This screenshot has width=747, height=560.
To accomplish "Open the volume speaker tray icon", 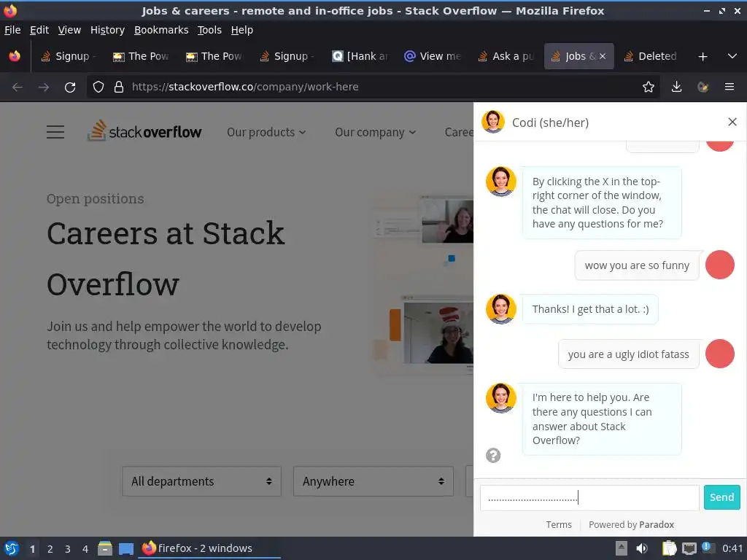I will point(642,548).
